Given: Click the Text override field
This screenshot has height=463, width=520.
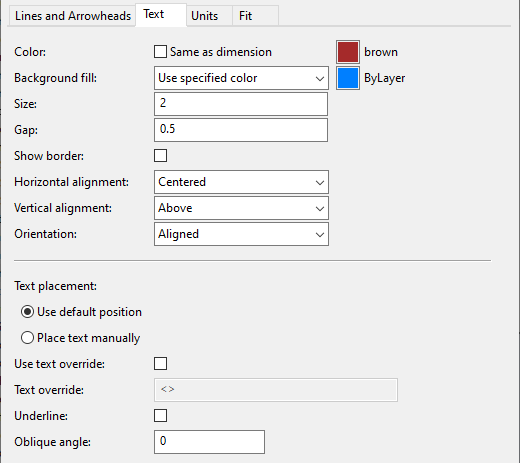Looking at the screenshot, I should (x=276, y=390).
